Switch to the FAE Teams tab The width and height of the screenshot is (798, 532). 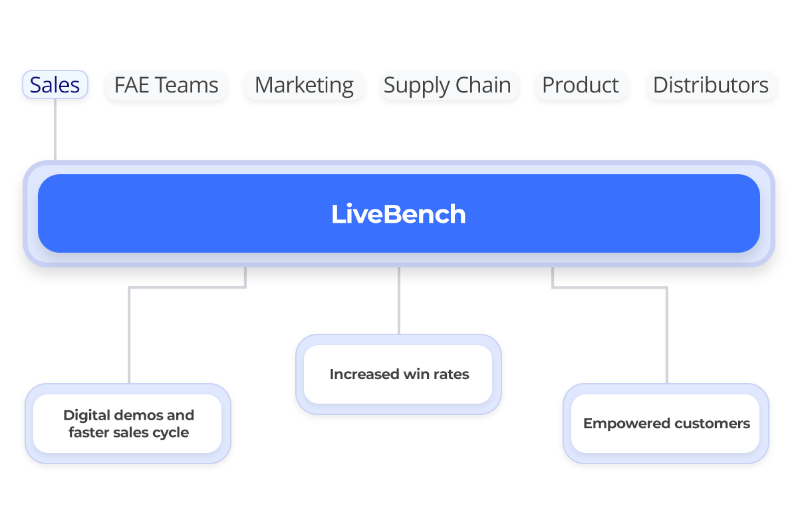tap(166, 85)
